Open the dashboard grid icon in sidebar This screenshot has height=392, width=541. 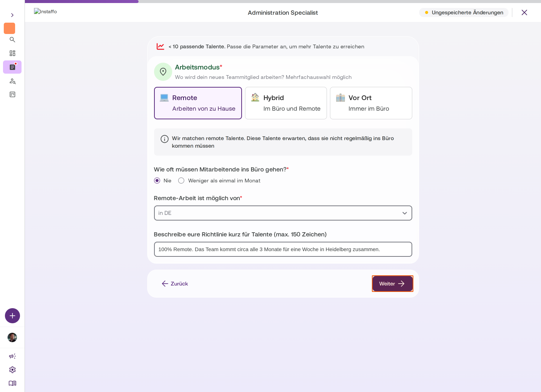pyautogui.click(x=12, y=53)
